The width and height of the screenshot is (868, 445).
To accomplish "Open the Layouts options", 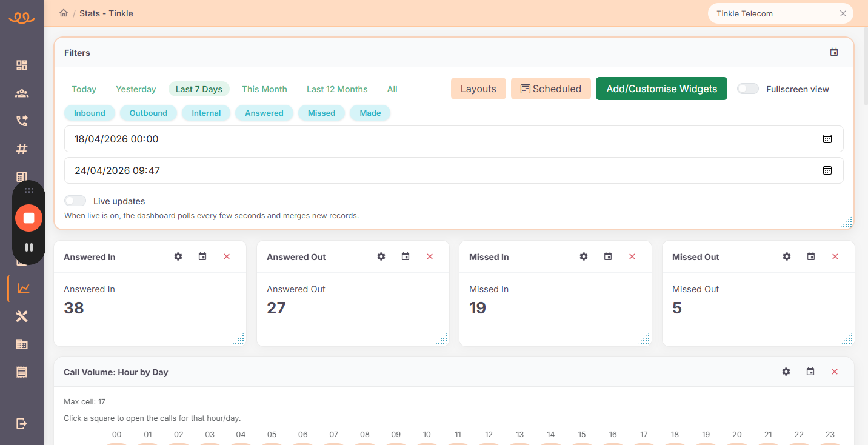I will click(x=478, y=89).
